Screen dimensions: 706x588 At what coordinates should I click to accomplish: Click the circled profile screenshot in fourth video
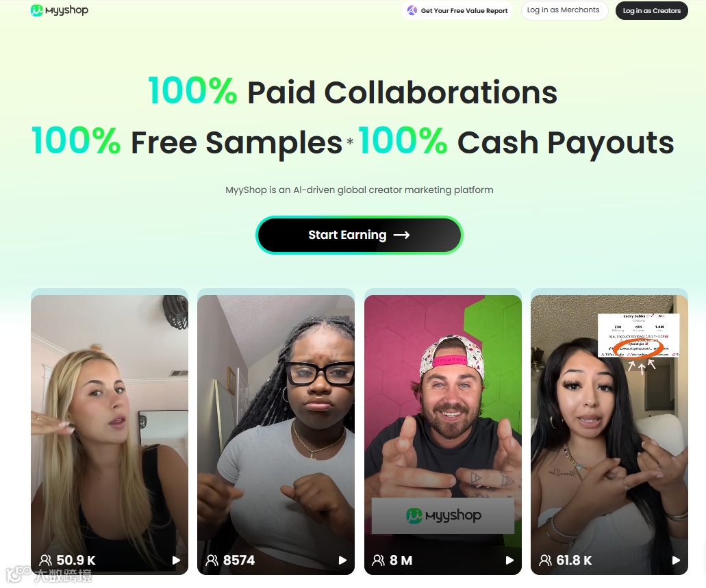coord(638,335)
